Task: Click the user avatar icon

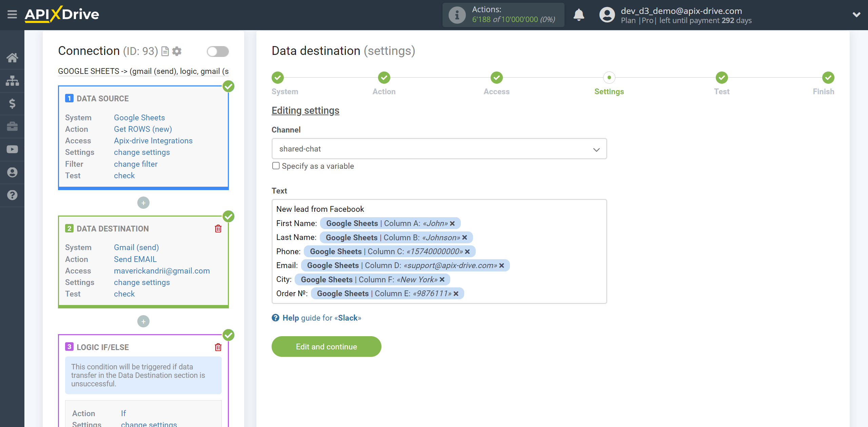Action: coord(607,15)
